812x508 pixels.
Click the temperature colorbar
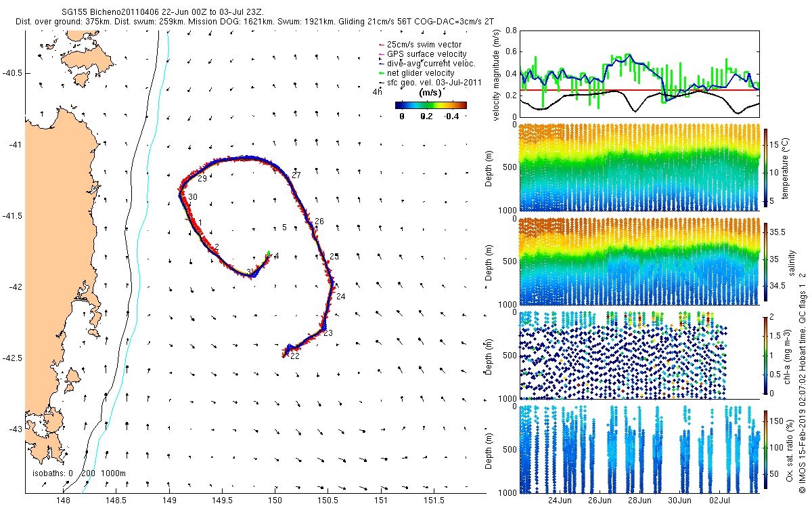tap(765, 167)
